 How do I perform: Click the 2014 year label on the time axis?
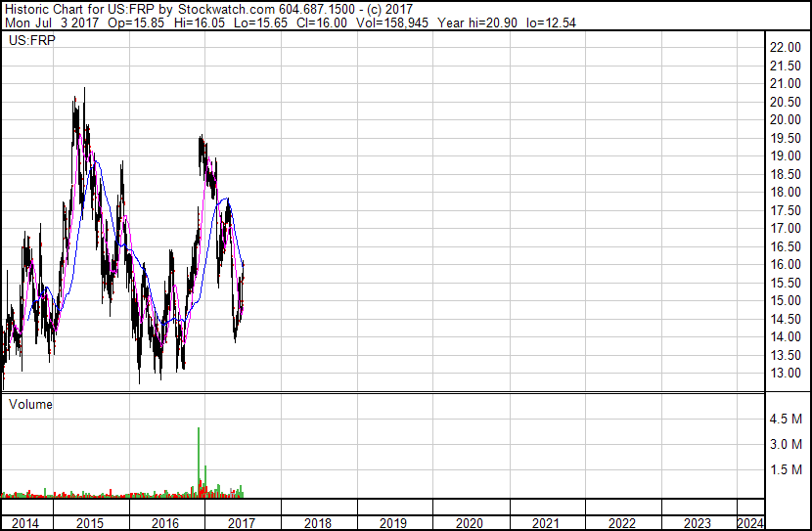click(24, 523)
